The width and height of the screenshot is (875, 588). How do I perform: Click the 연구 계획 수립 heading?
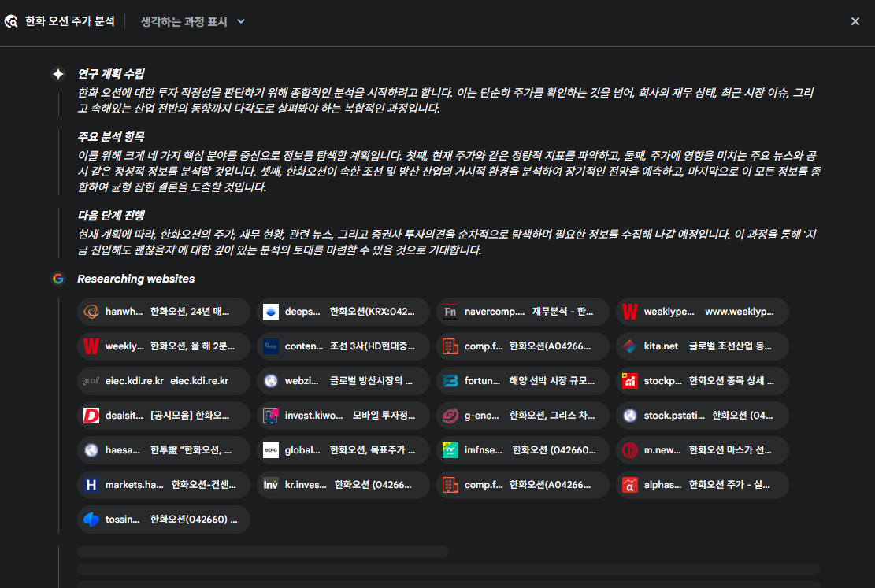coord(111,74)
